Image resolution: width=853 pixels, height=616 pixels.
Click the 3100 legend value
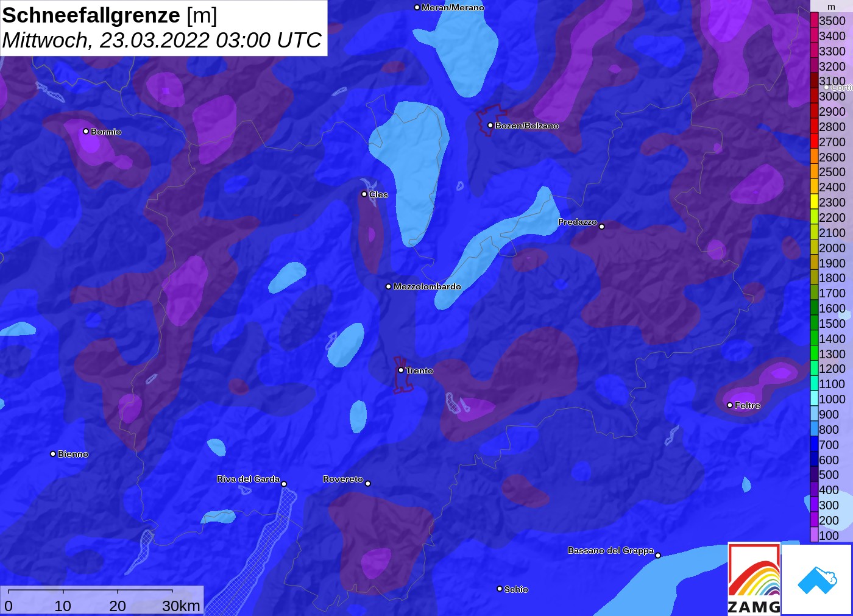(832, 81)
